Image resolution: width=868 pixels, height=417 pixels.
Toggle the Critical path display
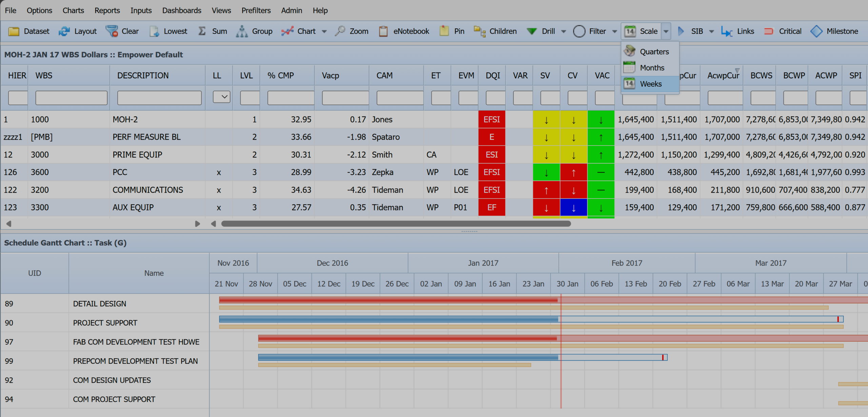tap(783, 31)
